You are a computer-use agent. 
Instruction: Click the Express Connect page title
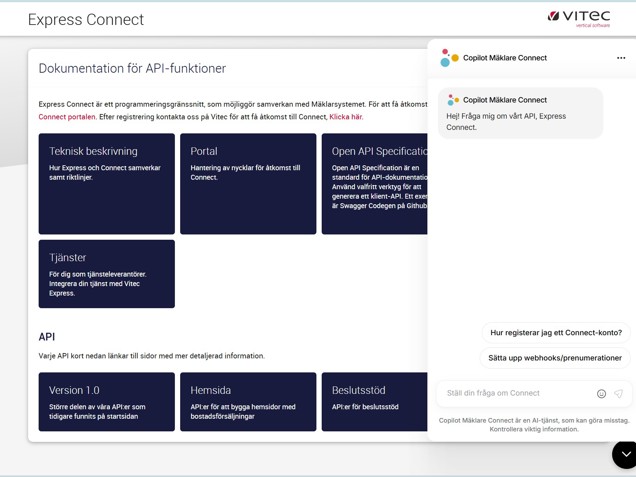click(x=86, y=19)
